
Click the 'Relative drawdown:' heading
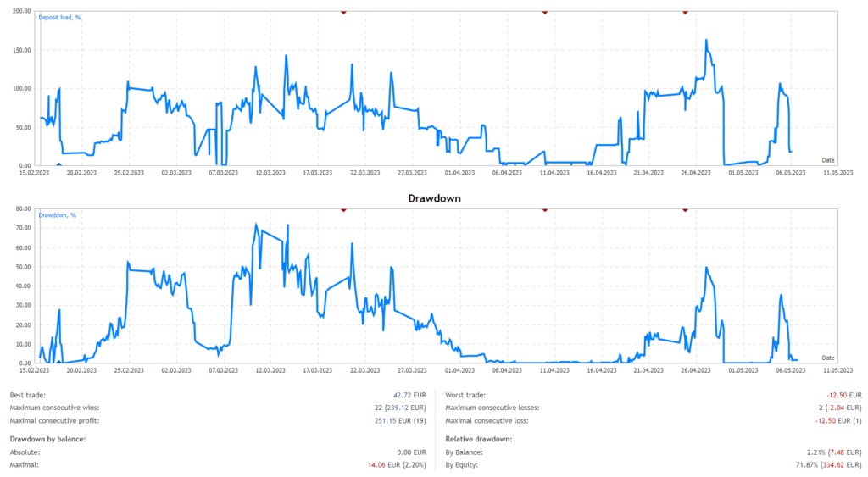(x=480, y=438)
